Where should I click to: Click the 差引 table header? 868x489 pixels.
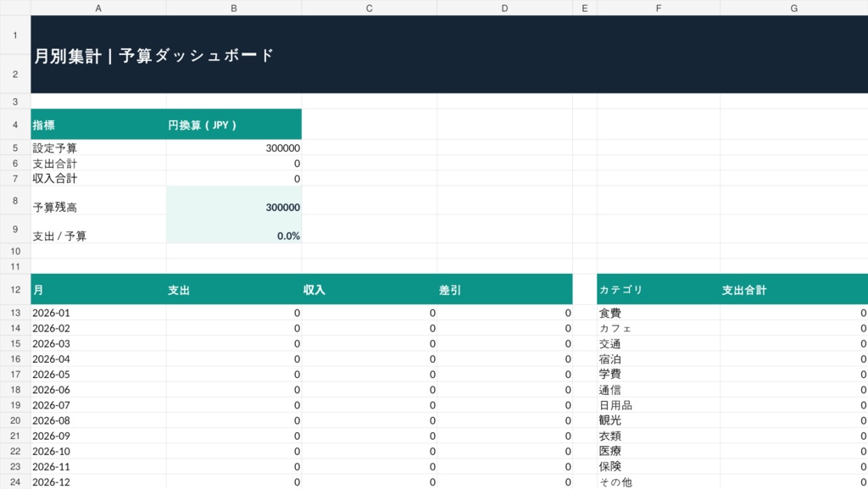[504, 289]
